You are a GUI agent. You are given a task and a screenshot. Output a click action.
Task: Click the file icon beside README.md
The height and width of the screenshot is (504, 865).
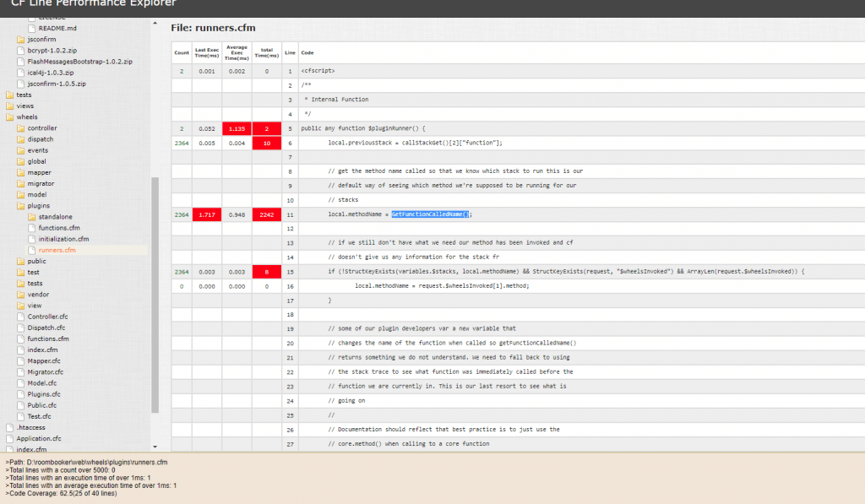[31, 28]
